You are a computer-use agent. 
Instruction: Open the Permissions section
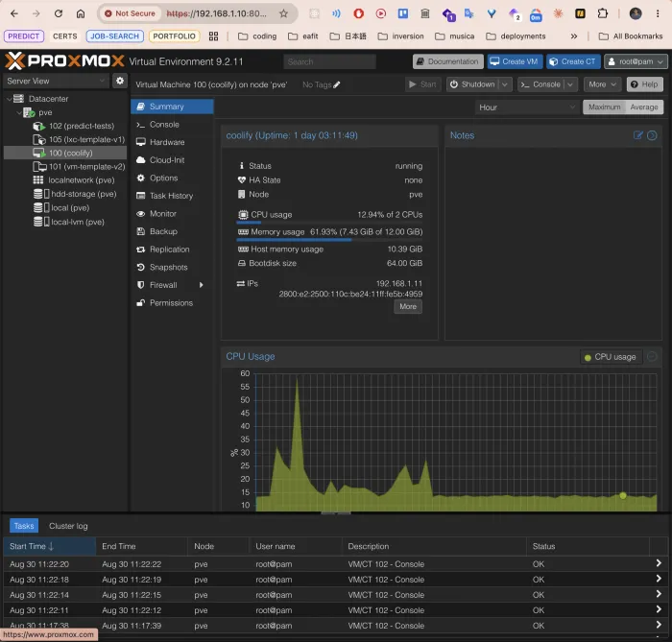pos(172,303)
